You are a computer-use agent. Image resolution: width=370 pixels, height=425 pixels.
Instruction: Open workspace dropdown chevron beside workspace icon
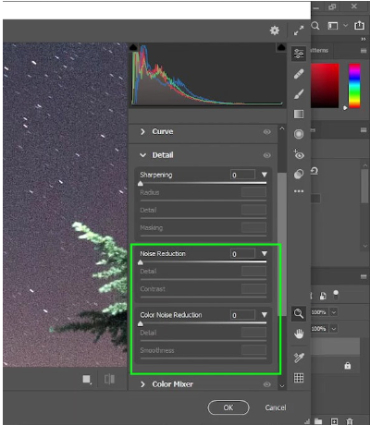coord(346,25)
